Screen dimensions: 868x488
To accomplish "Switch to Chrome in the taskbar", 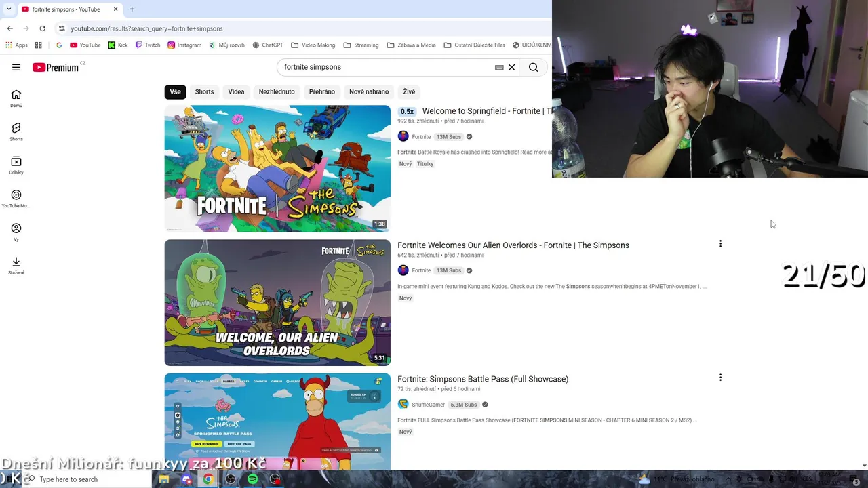I will (208, 479).
